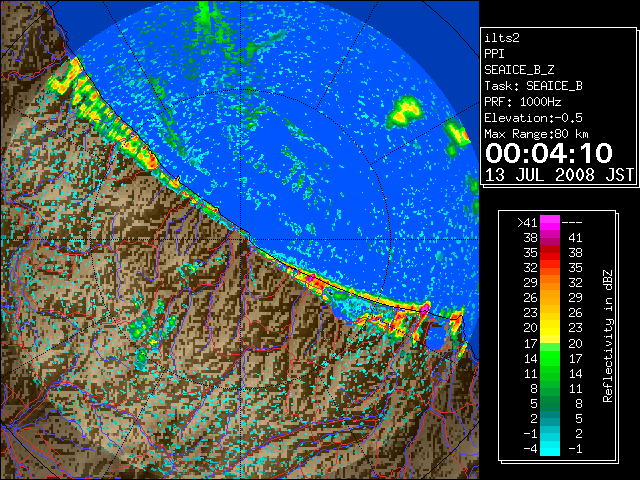The width and height of the screenshot is (640, 480).
Task: Pick the red 35 dBZ legend swatch
Action: tap(549, 252)
